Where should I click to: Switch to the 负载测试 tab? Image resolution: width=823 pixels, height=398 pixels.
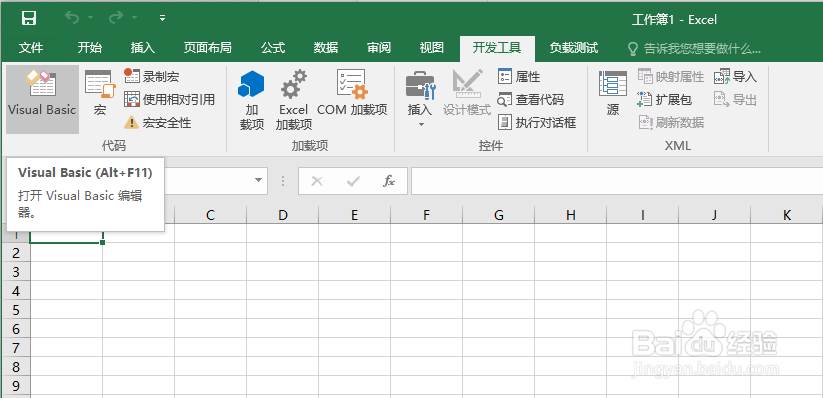pos(574,48)
